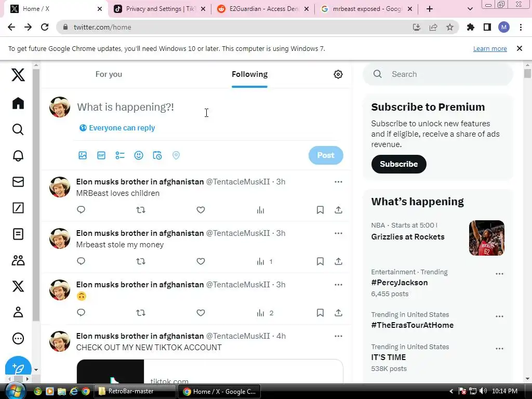Open More circle-dots icon in sidebar
Viewport: 532px width, 399px height.
click(x=18, y=338)
